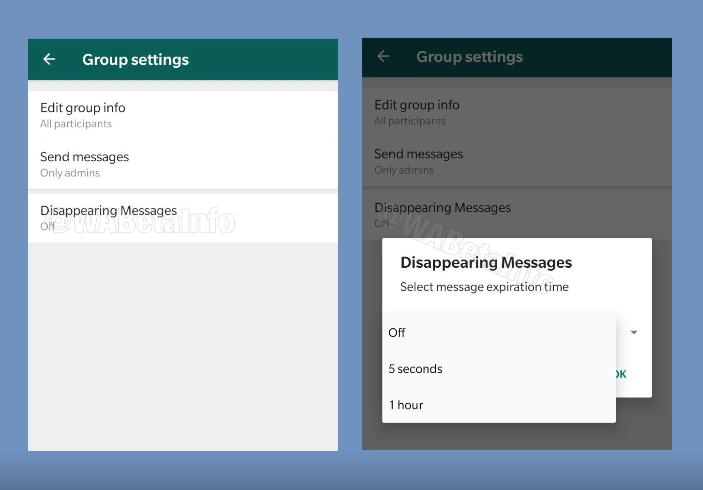Click the Disappearing Messages dialog heading

pos(486,262)
